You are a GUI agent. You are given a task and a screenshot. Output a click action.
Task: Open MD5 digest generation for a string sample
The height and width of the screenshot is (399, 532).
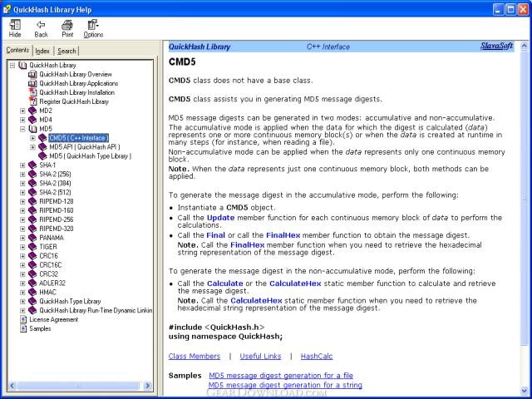(285, 385)
